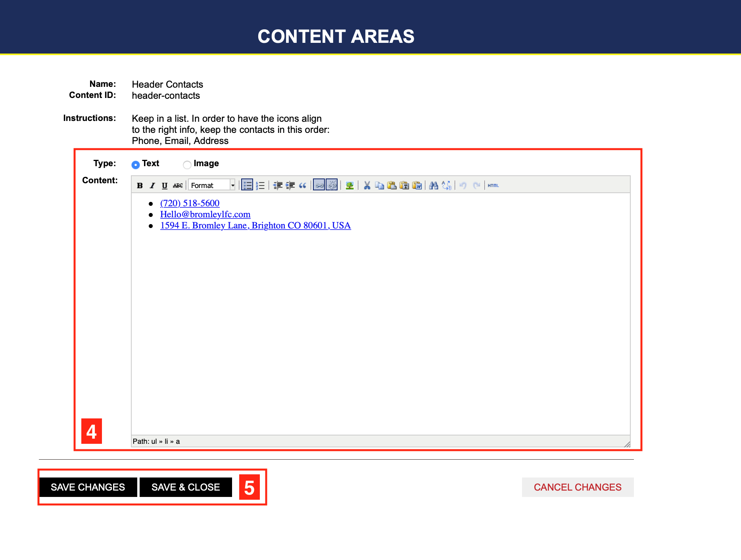The width and height of the screenshot is (741, 560).
Task: Choose the Image type radio button
Action: 187,165
